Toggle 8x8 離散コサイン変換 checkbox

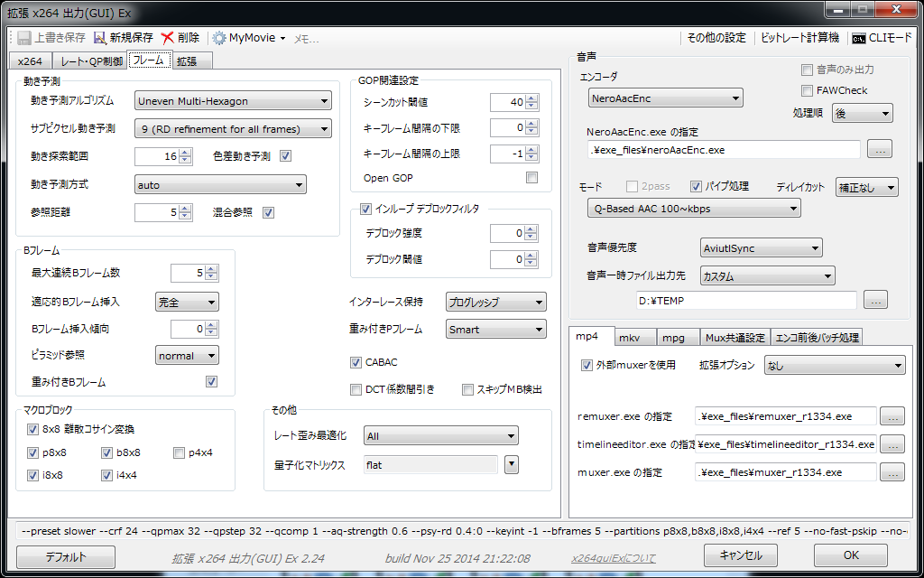click(x=32, y=429)
